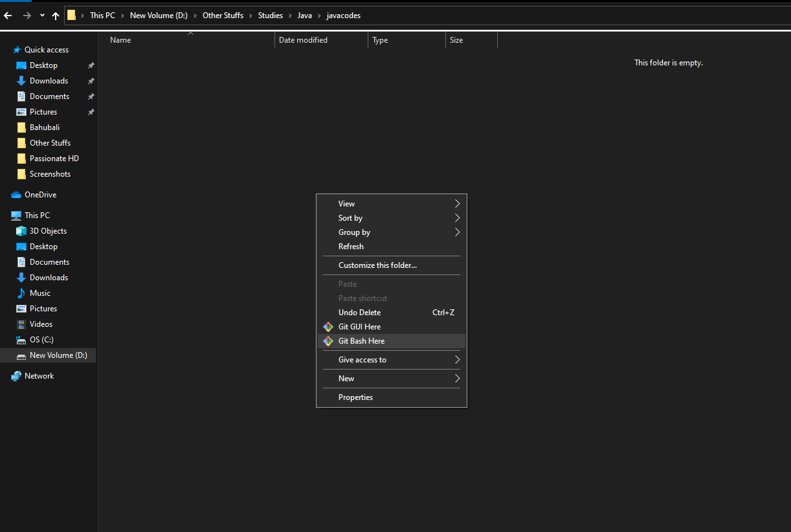
Task: Select This PC monitor icon in sidebar
Action: point(16,216)
